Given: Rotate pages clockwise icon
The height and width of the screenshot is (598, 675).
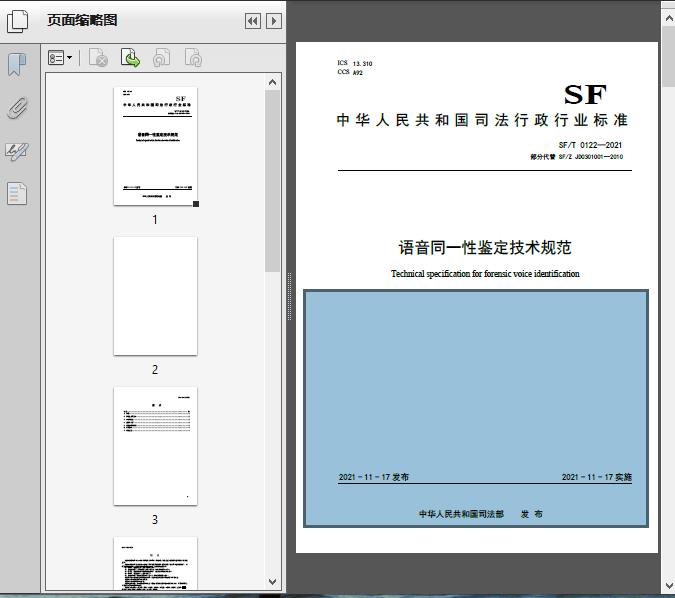Looking at the screenshot, I should (x=193, y=58).
